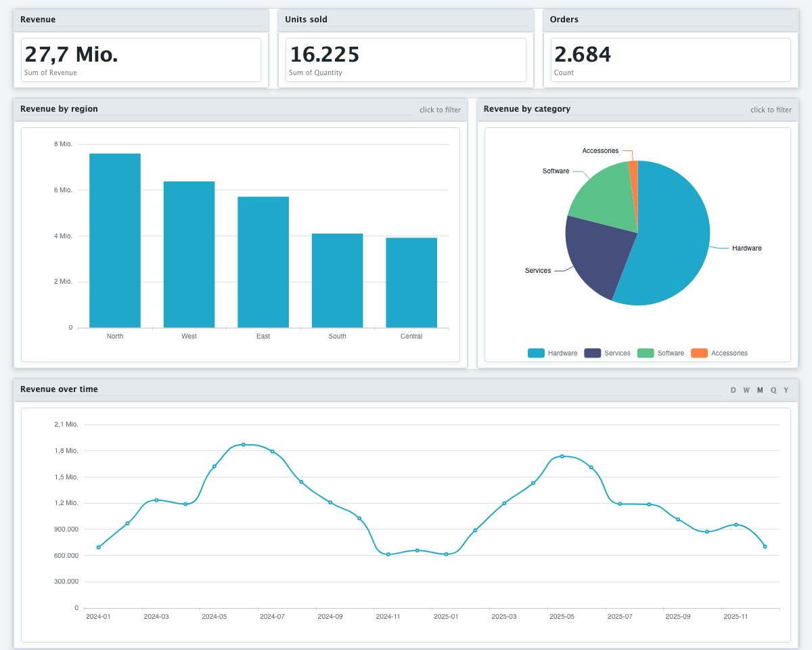Switch time granularity to Y (yearly)
This screenshot has width=812, height=650.
pyautogui.click(x=786, y=390)
